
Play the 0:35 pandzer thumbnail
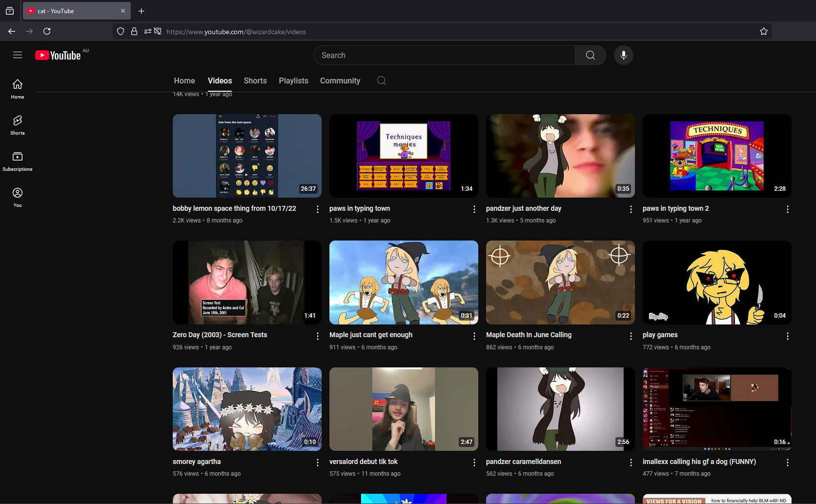coord(560,156)
